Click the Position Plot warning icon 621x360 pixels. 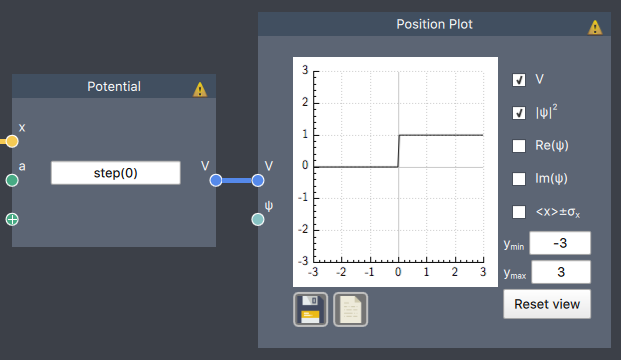pyautogui.click(x=595, y=27)
